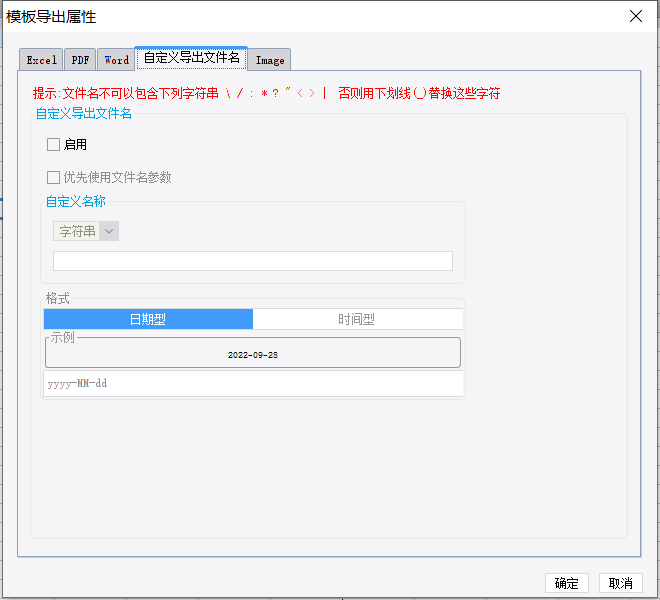
Task: Click the red 提示 filename warning text
Action: [266, 93]
